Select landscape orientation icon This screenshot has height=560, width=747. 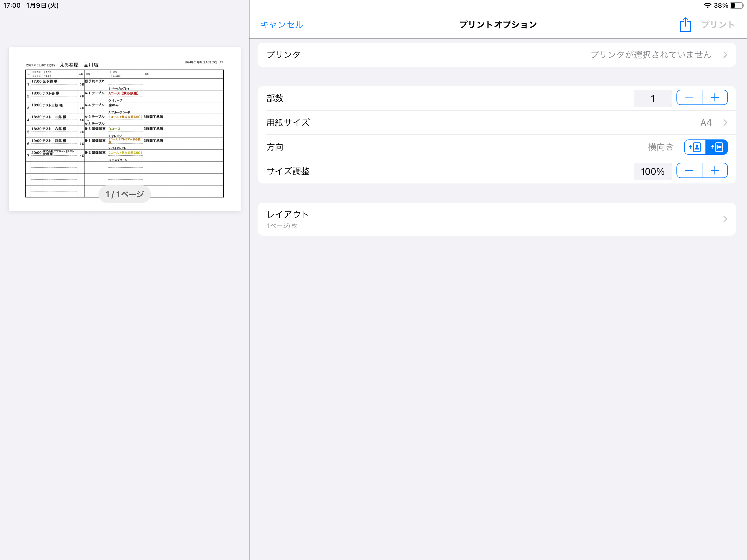[717, 147]
